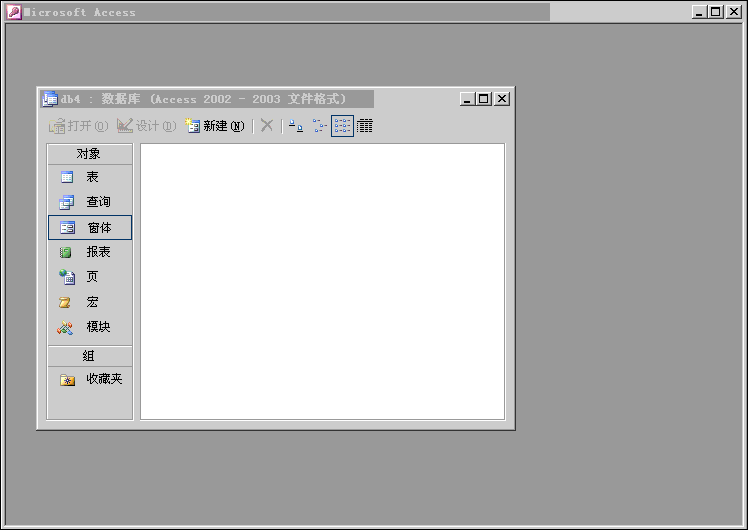Screen dimensions: 748x530
Task: Select 模块 (Modules) object
Action: [x=90, y=327]
